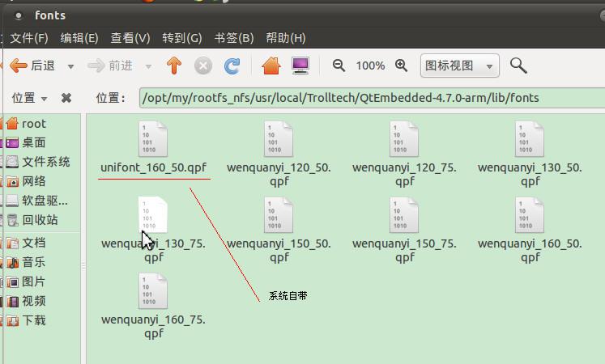The height and width of the screenshot is (364, 605).
Task: Open the 文件(F) menu
Action: (x=29, y=38)
